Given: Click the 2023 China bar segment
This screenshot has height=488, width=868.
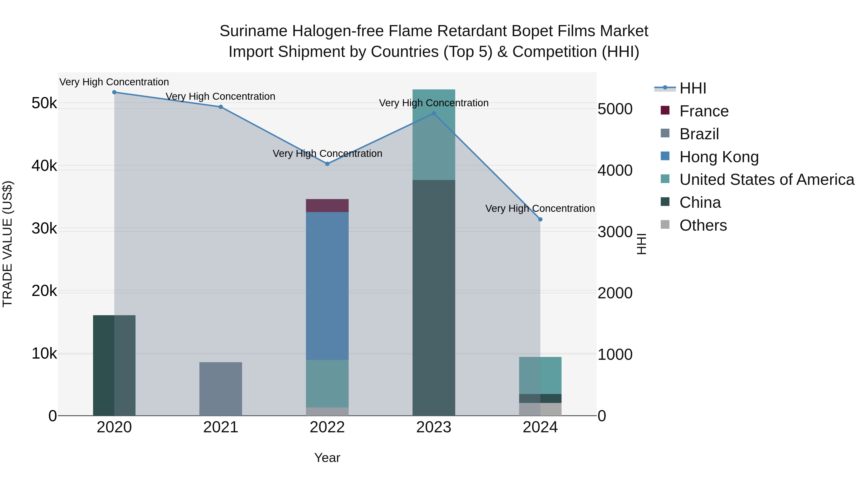Looking at the screenshot, I should (x=434, y=298).
